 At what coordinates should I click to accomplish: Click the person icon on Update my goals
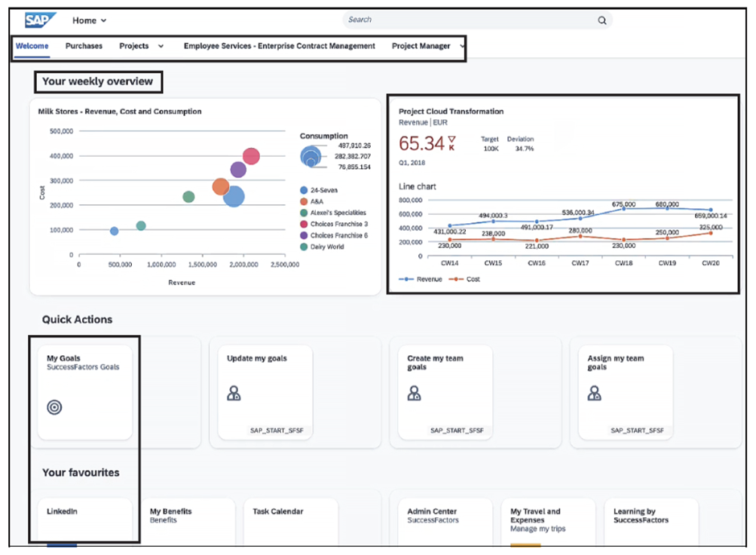(x=234, y=393)
